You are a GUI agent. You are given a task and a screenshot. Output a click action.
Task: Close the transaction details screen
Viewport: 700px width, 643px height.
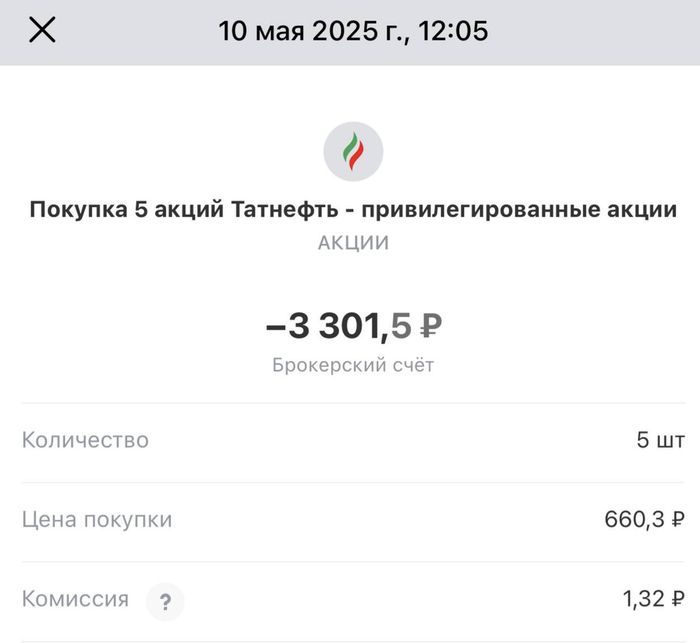tap(42, 31)
